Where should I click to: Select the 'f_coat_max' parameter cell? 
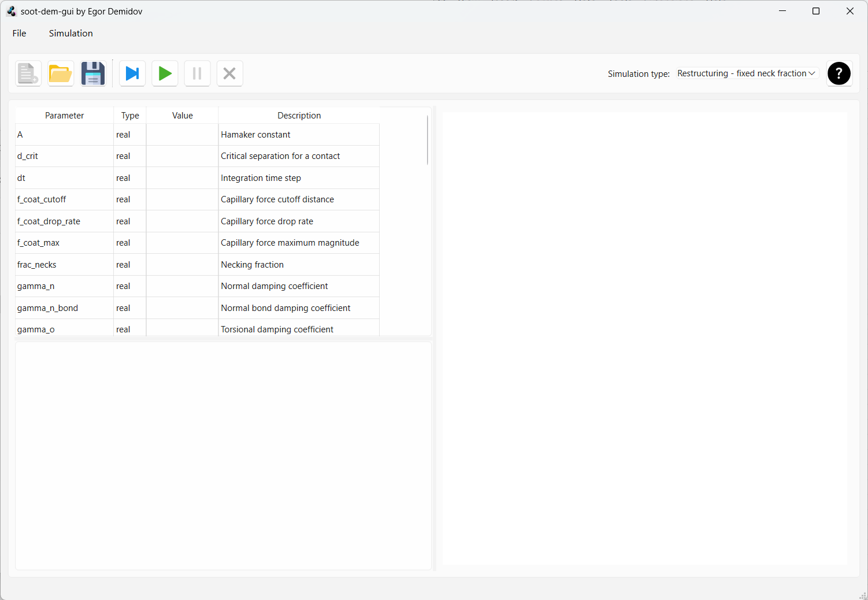[65, 243]
